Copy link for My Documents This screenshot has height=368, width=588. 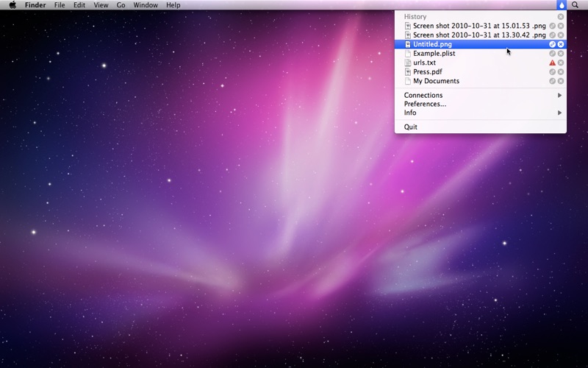pos(553,81)
